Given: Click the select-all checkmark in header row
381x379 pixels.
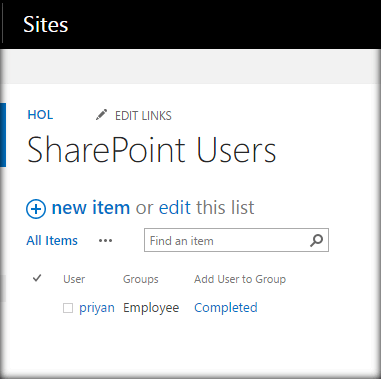Looking at the screenshot, I should pyautogui.click(x=37, y=278).
